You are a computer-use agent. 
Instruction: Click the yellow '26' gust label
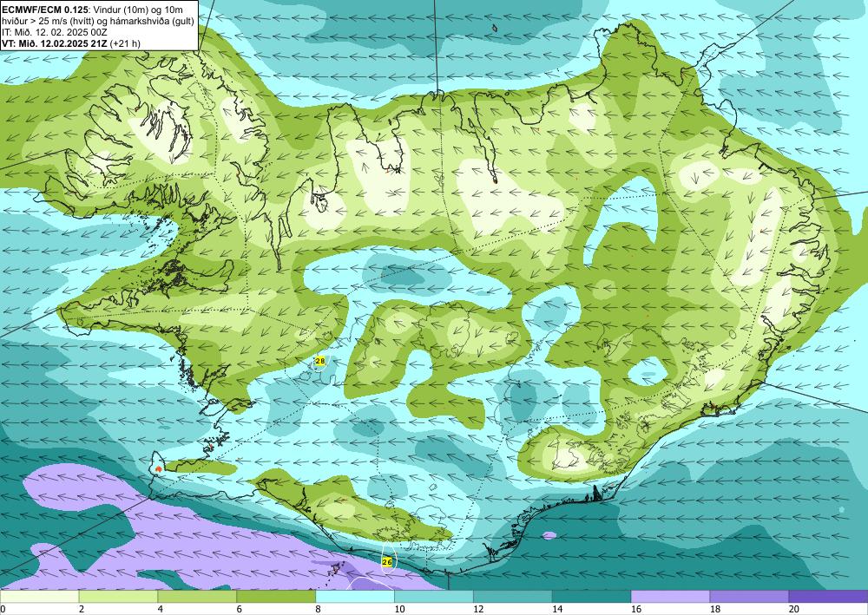tap(387, 562)
